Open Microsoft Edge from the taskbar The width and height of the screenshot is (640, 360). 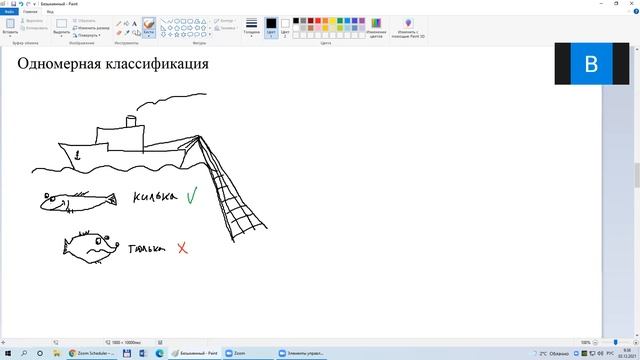coord(160,353)
